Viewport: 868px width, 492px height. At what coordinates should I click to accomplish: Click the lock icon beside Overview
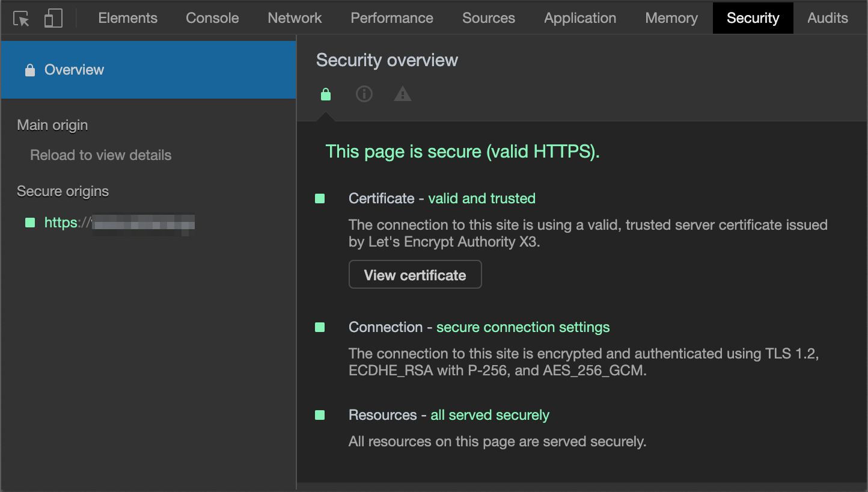coord(29,70)
